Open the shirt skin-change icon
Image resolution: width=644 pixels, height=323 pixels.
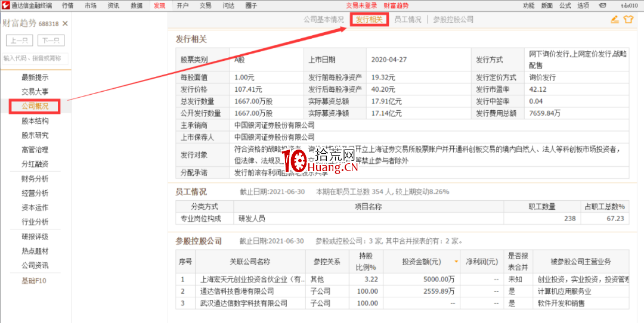628,19
